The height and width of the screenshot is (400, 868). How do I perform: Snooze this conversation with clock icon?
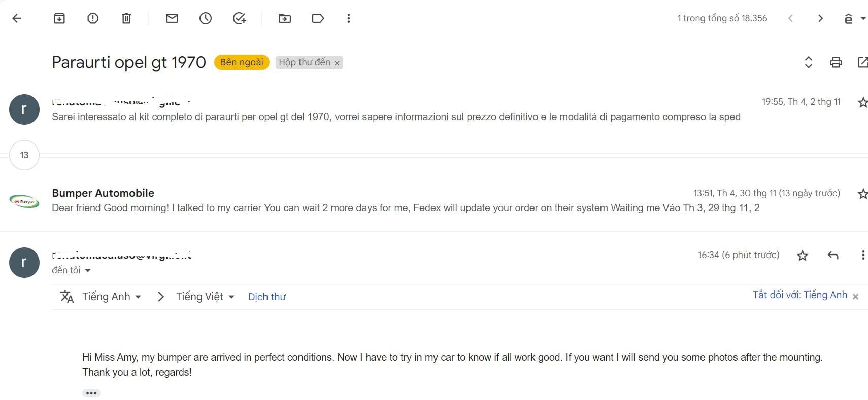click(x=206, y=19)
